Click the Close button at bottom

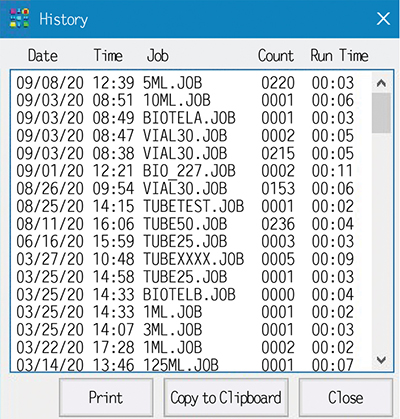coord(346,397)
